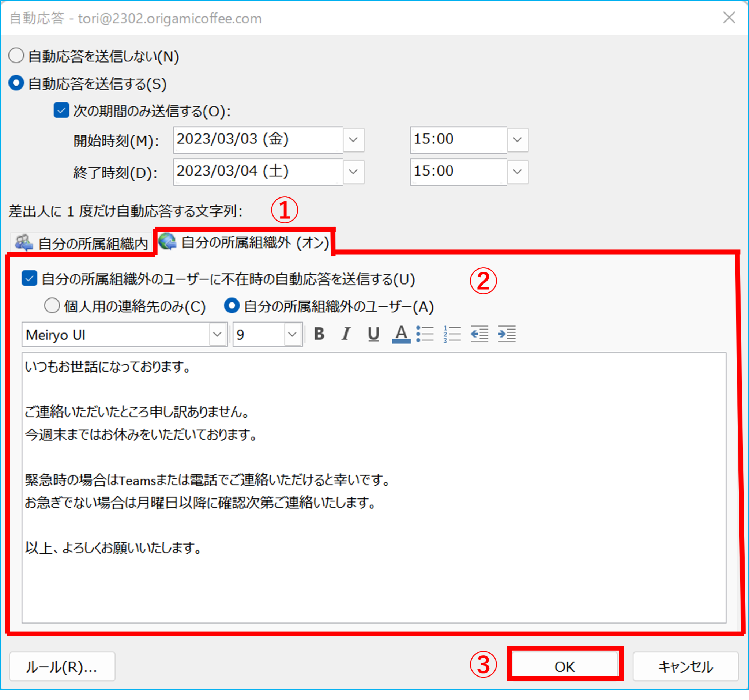The width and height of the screenshot is (749, 700).
Task: Click the start time field showing 15:00
Action: click(x=458, y=140)
